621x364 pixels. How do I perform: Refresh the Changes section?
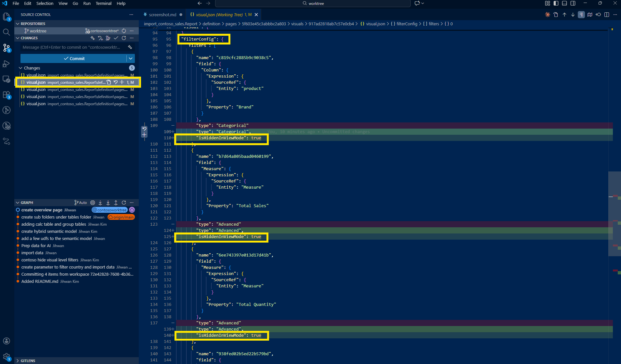[x=124, y=38]
